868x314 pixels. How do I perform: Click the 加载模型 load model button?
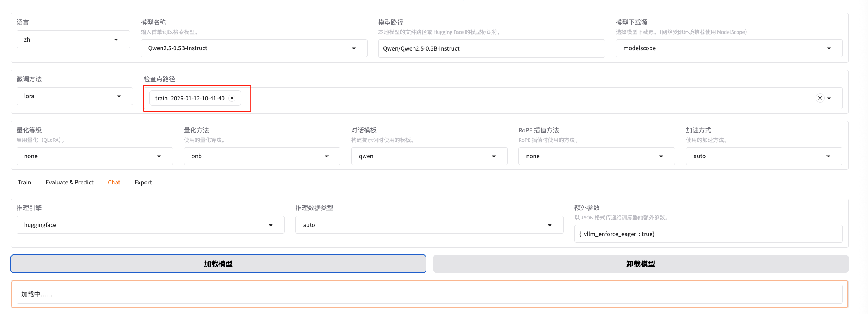tap(218, 264)
